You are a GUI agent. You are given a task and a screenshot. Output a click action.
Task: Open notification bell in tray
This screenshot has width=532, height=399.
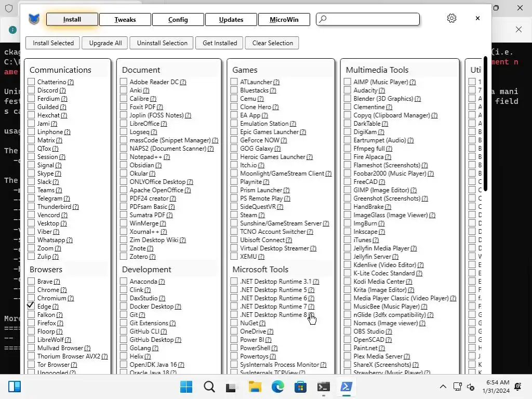tap(518, 387)
